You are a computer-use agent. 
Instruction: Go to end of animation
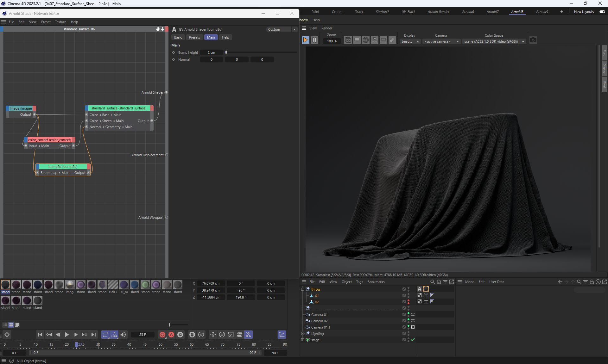[x=93, y=335]
